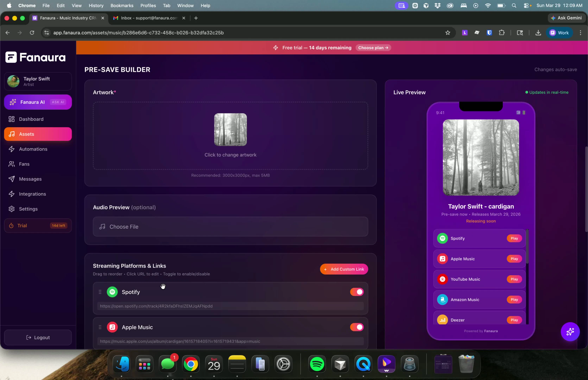This screenshot has width=588, height=380.
Task: Open Finder from the Dock
Action: 121,364
